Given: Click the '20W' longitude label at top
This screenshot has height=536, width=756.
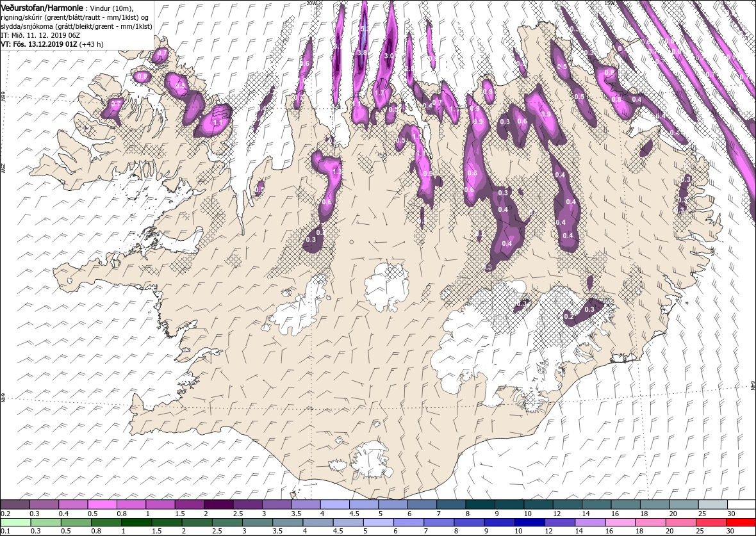Looking at the screenshot, I should [312, 3].
